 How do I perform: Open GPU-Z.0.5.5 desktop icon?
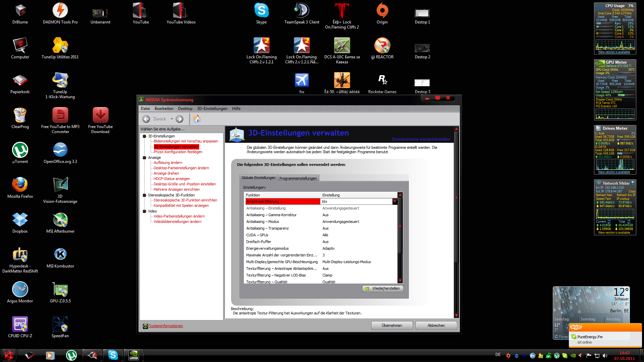point(60,290)
